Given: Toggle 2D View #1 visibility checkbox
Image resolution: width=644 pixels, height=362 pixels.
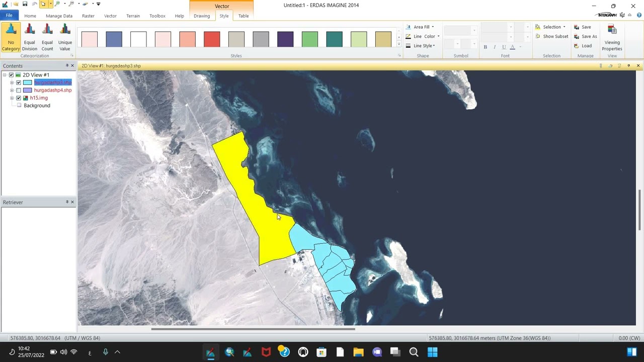Looking at the screenshot, I should point(11,75).
